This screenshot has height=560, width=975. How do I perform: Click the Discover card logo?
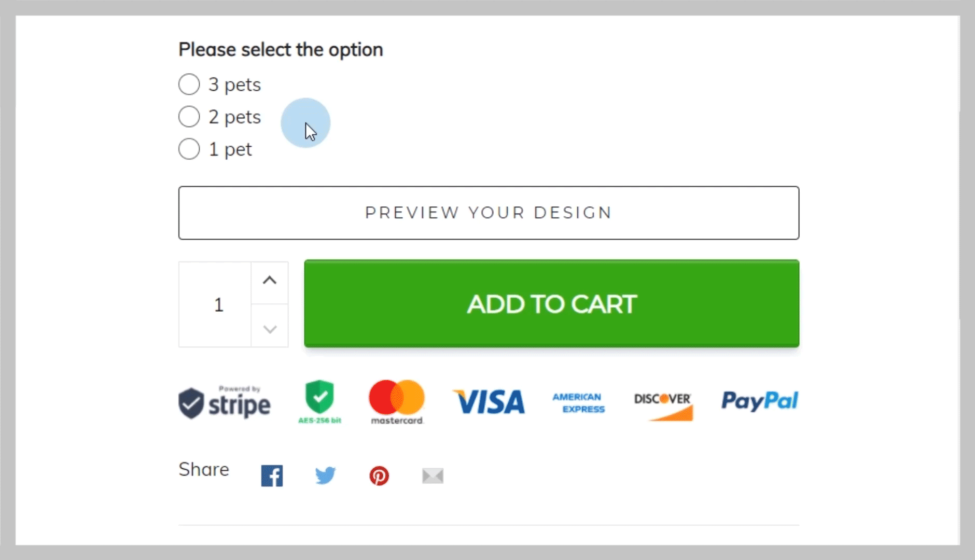(663, 405)
